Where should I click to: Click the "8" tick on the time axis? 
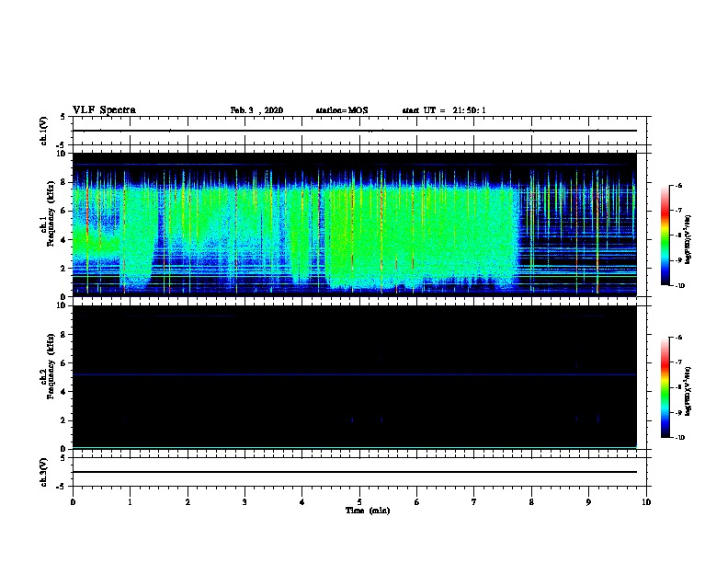531,502
